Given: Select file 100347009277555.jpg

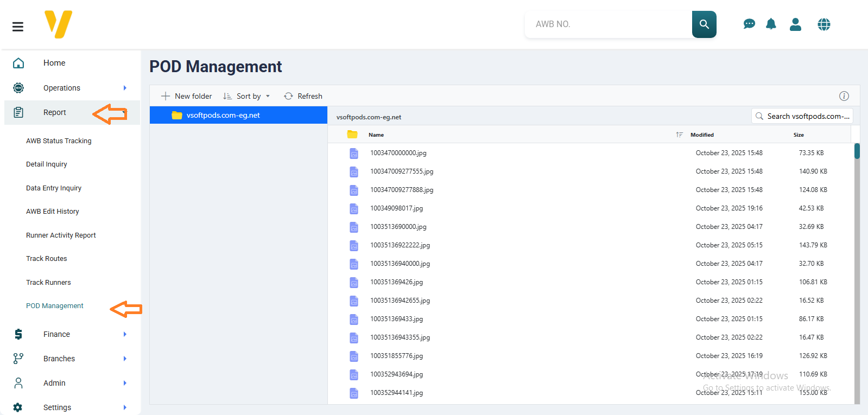Looking at the screenshot, I should coord(402,171).
